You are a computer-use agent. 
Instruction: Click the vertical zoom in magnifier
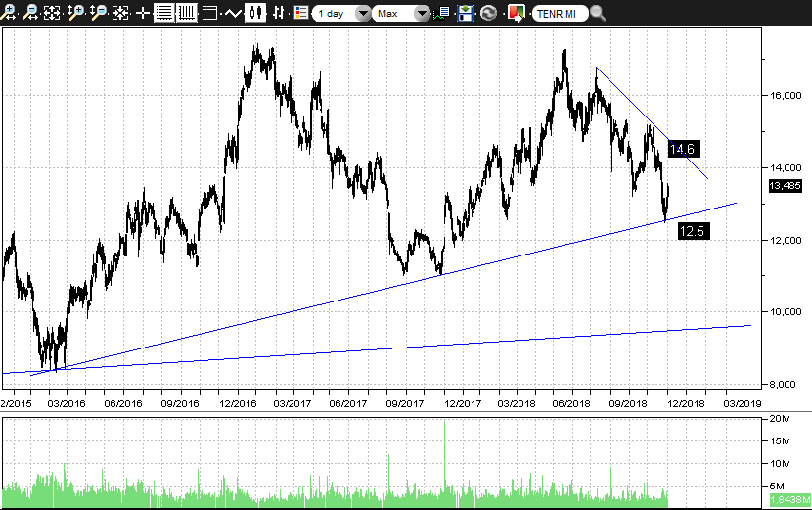[x=76, y=13]
